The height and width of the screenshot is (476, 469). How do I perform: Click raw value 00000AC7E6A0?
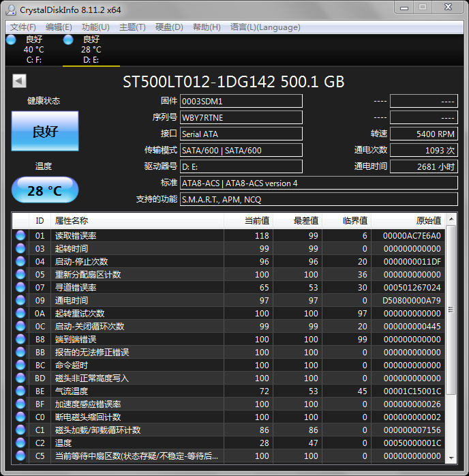(x=412, y=235)
